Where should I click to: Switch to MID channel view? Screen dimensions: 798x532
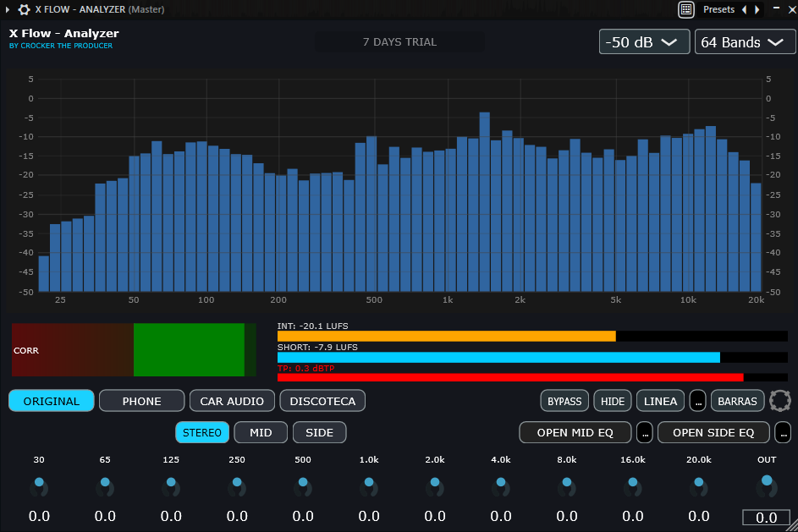pos(261,432)
